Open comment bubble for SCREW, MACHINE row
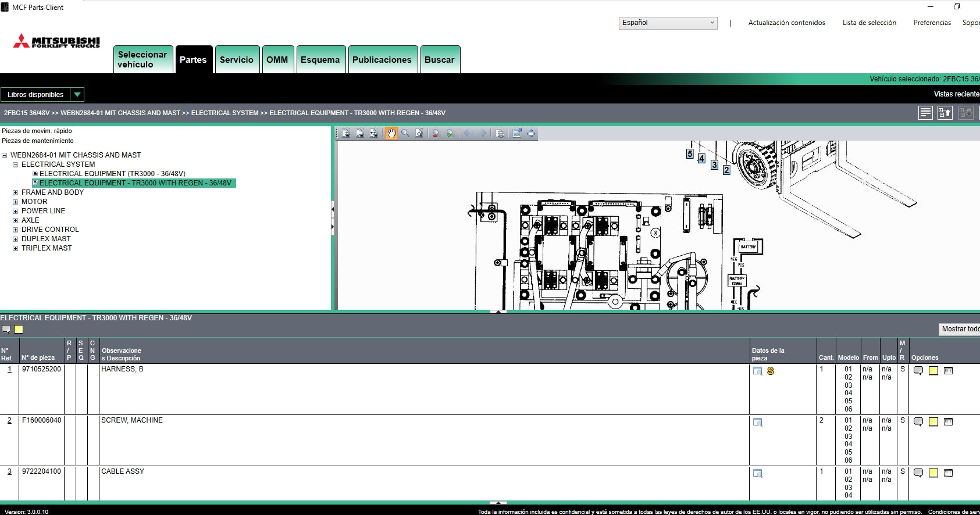The image size is (980, 515). click(x=918, y=422)
